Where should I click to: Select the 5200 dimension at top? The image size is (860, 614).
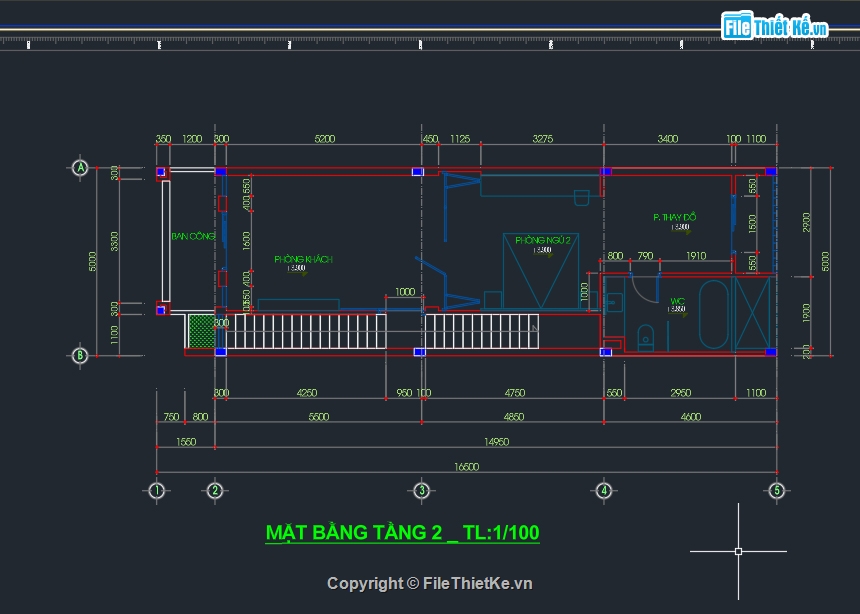[324, 139]
